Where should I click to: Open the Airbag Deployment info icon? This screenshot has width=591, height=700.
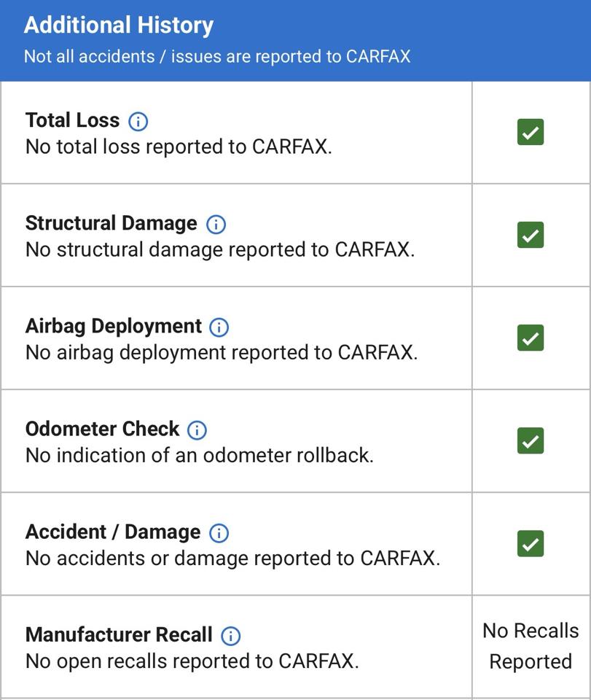coord(219,327)
